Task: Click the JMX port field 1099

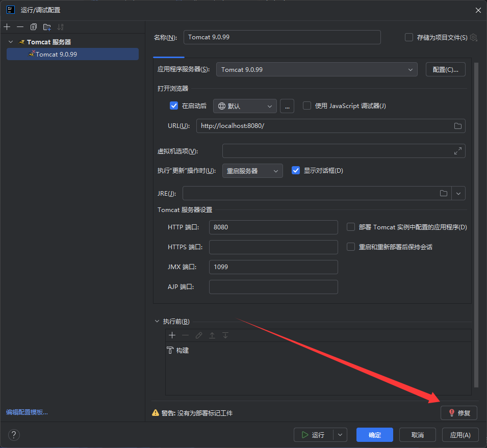Action: tap(273, 267)
